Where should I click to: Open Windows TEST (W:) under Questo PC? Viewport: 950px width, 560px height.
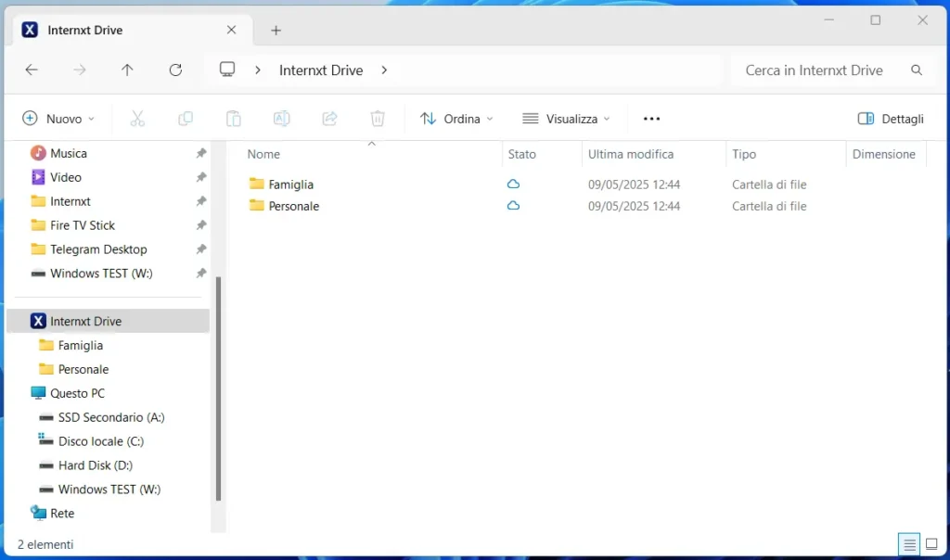[109, 490]
